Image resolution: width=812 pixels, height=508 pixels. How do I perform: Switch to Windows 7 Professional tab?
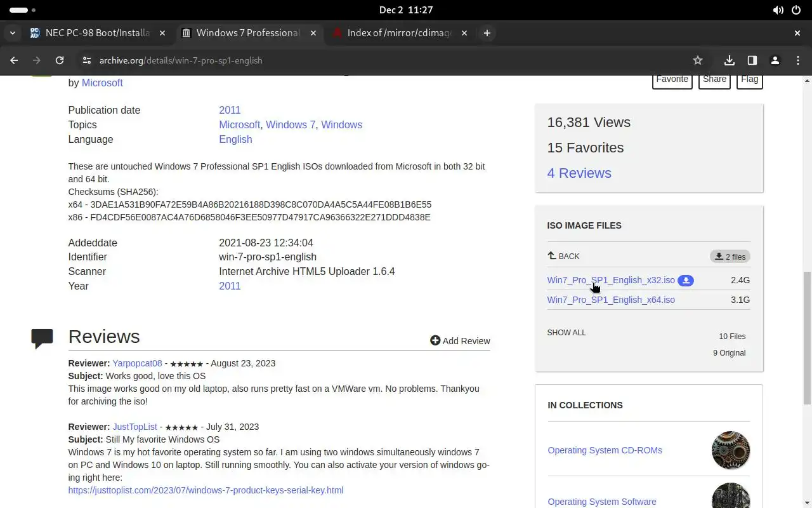click(249, 33)
